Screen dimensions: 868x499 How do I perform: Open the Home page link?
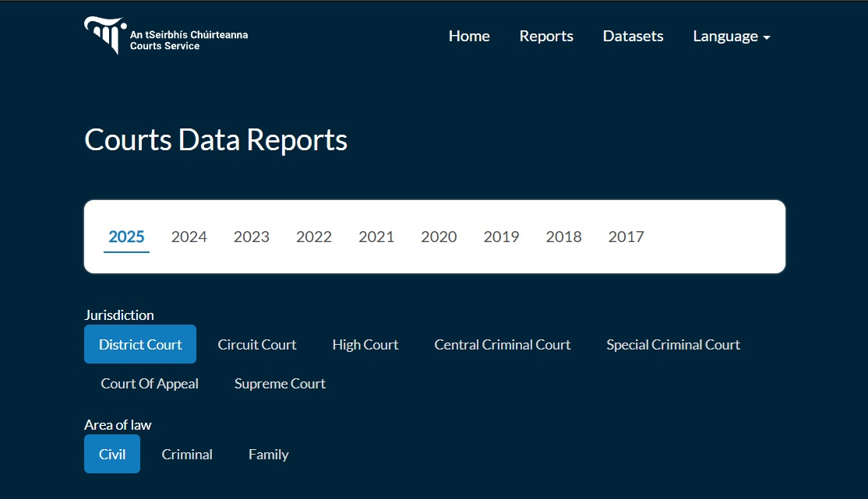[469, 36]
